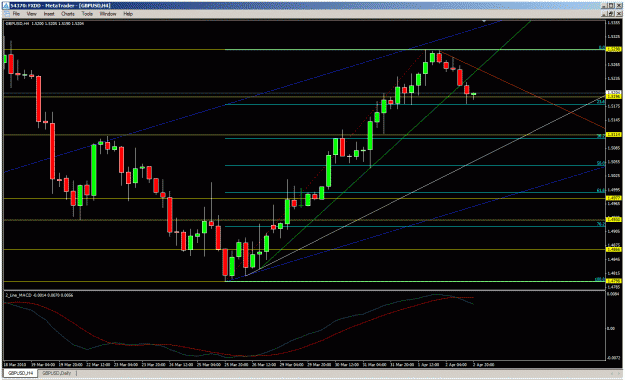Open the Insert menu
The height and width of the screenshot is (380, 625).
[49, 14]
